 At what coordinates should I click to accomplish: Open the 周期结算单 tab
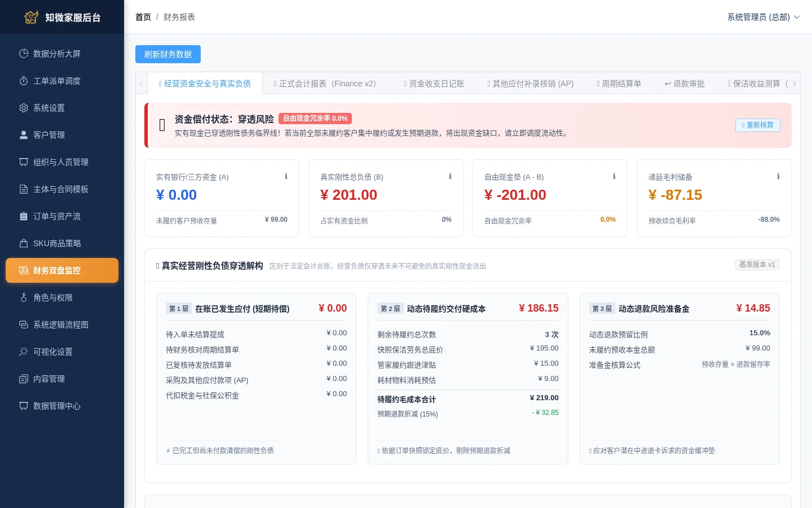[619, 84]
